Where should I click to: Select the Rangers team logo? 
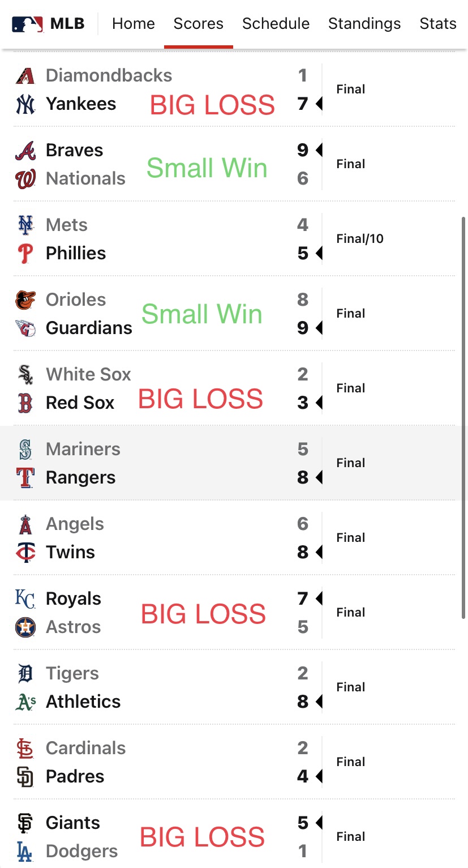(x=25, y=478)
